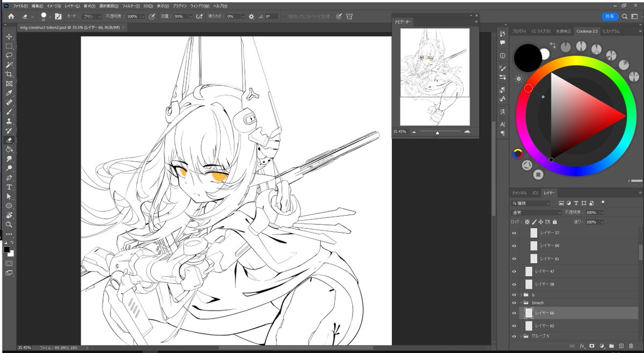644x353 pixels.
Task: Open smoothing options gear icon
Action: [251, 17]
